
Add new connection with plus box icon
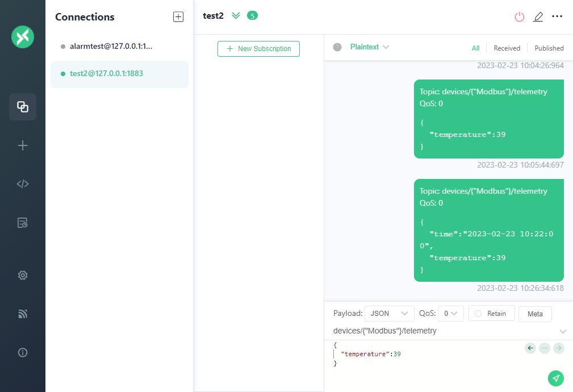178,16
